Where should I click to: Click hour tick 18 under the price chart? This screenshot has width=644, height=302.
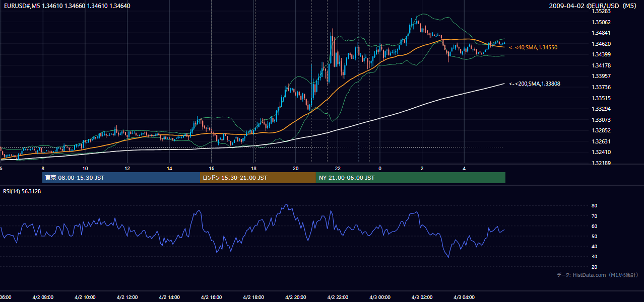tap(254, 169)
